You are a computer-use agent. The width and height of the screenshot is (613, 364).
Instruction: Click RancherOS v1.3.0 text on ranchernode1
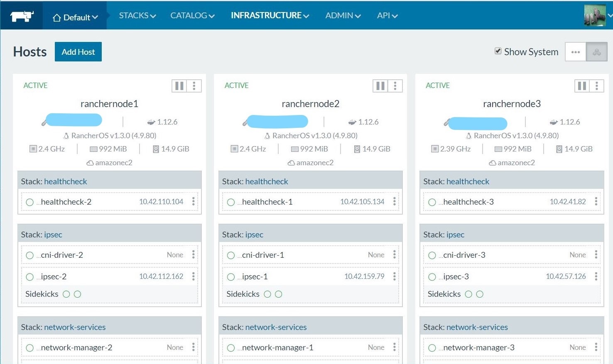coord(114,136)
